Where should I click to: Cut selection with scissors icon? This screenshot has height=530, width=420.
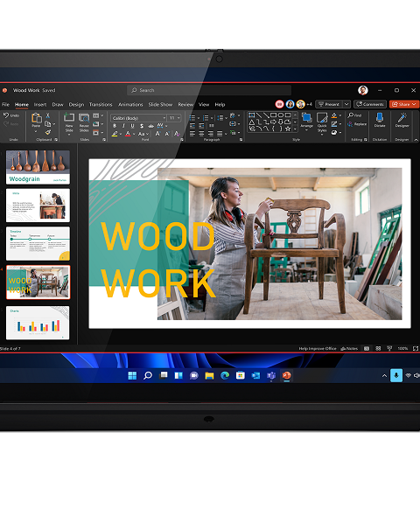coord(48,115)
